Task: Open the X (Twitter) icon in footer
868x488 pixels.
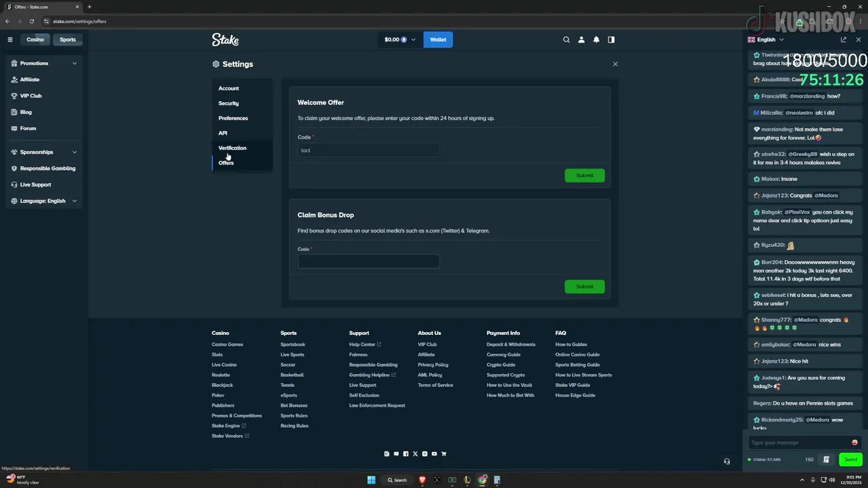Action: (415, 454)
